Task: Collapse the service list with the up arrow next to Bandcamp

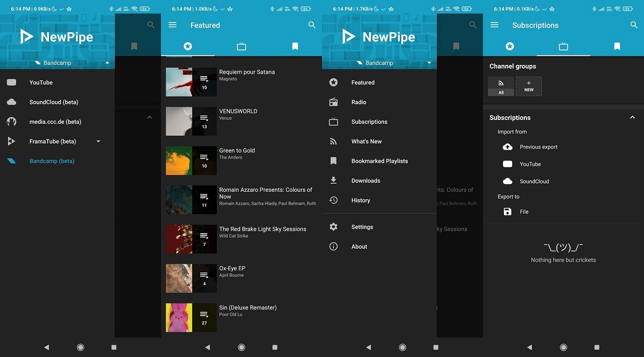Action: (x=107, y=63)
